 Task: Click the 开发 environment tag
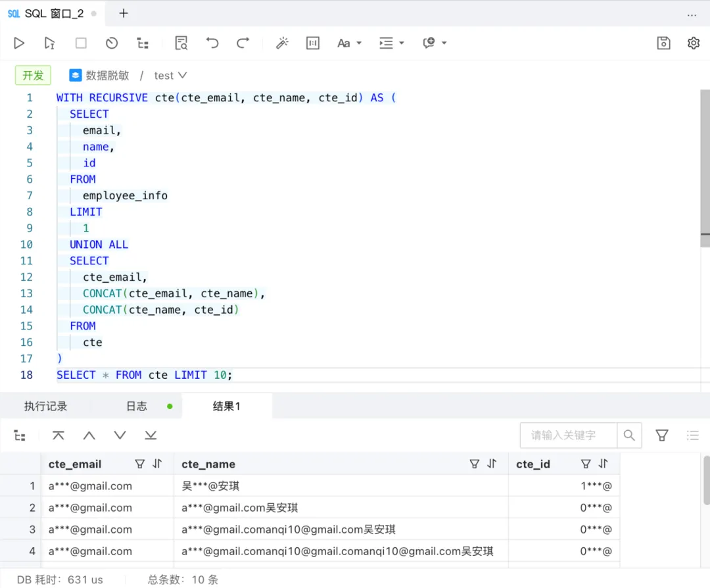pos(33,75)
